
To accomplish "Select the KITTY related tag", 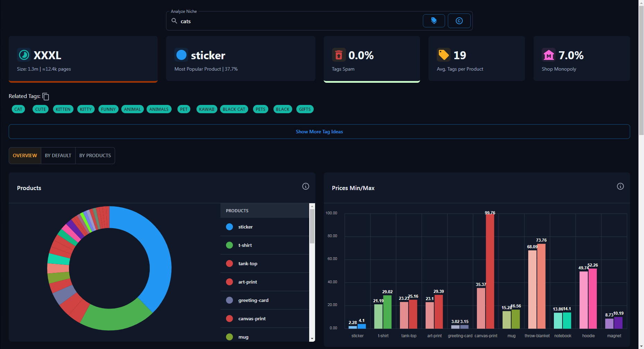I will coord(86,109).
